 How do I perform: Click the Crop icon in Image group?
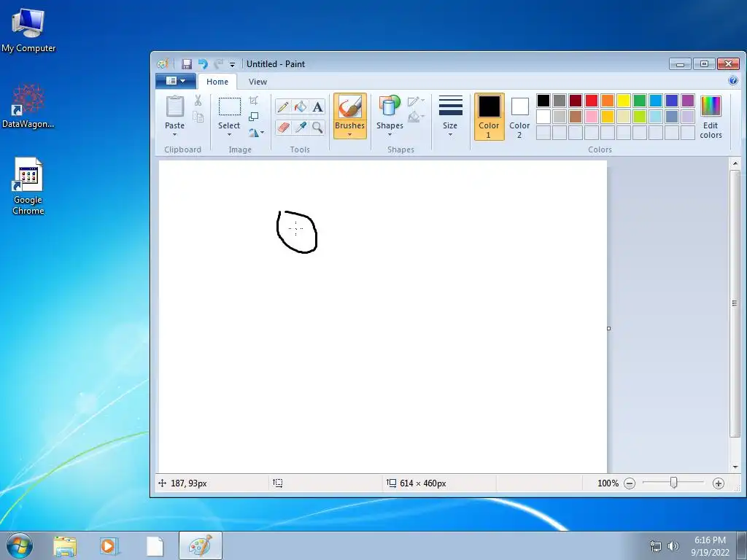tap(254, 101)
